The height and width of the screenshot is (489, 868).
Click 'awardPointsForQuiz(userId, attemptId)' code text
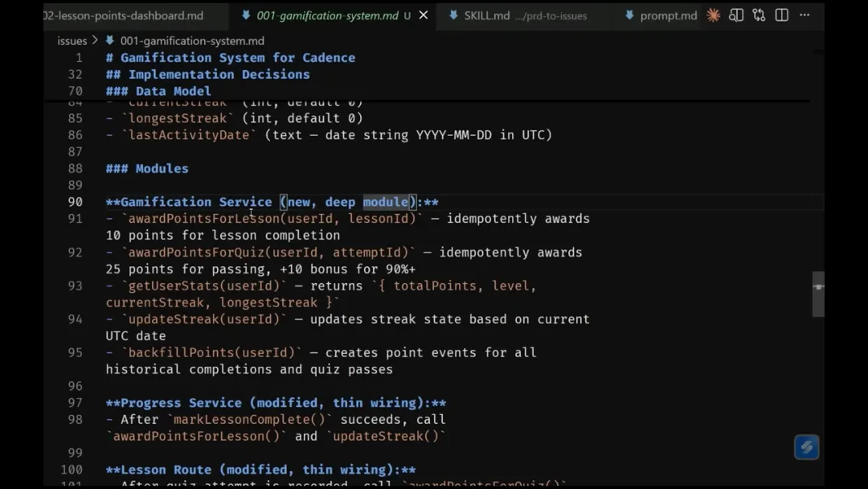coord(268,253)
